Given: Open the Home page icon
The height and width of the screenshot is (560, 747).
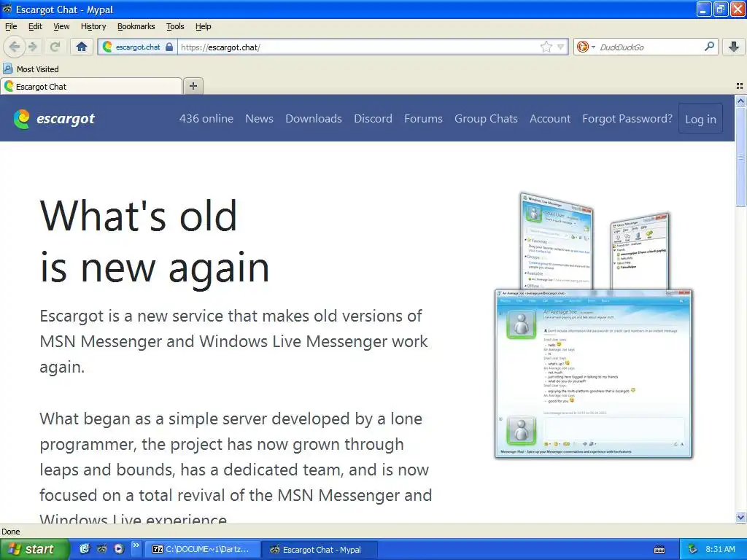Looking at the screenshot, I should (x=82, y=47).
